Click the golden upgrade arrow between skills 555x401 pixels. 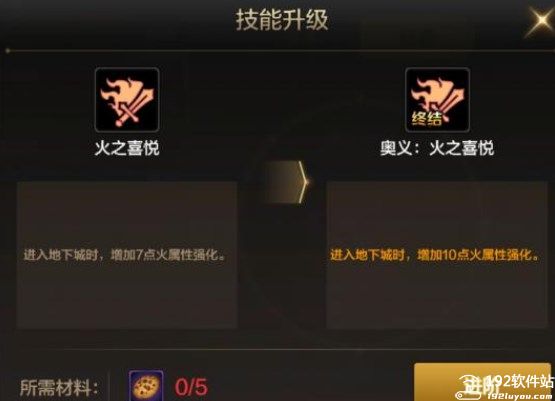pyautogui.click(x=287, y=182)
